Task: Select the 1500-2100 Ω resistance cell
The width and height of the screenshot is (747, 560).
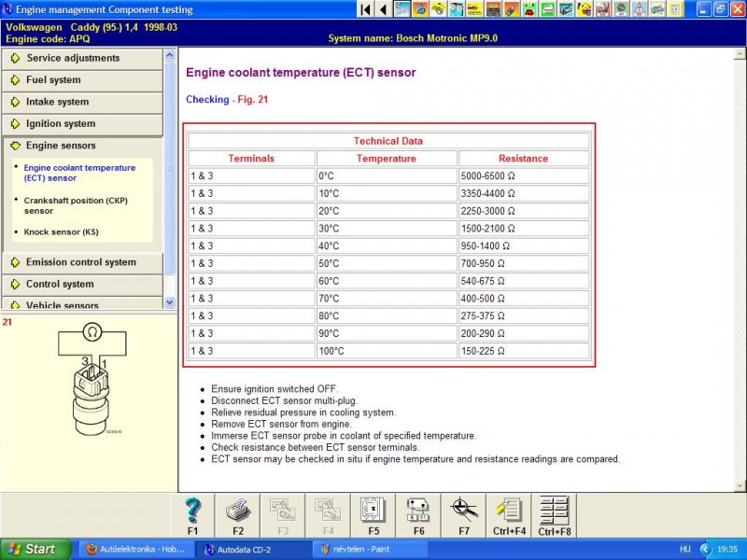Action: [523, 229]
